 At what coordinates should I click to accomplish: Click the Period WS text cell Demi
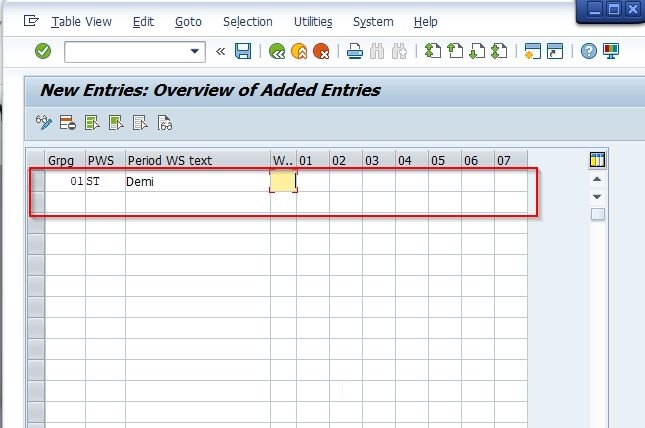coord(198,181)
